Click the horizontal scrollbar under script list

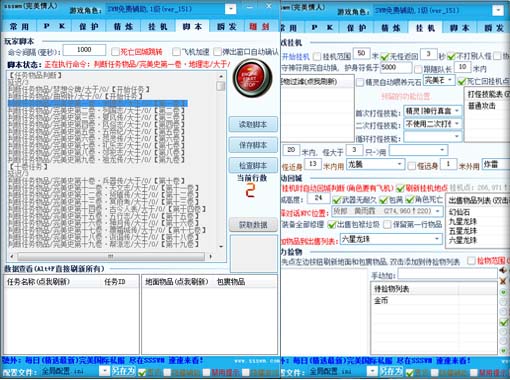(x=111, y=256)
